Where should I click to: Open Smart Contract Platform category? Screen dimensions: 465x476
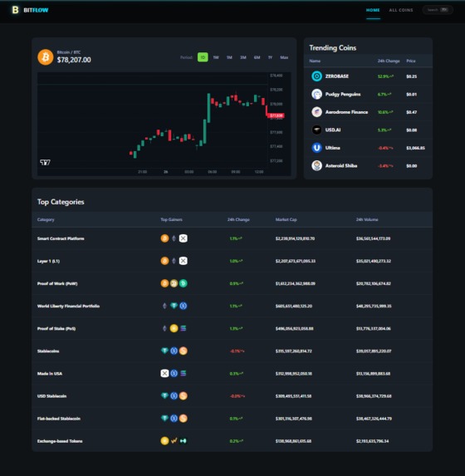pos(61,238)
